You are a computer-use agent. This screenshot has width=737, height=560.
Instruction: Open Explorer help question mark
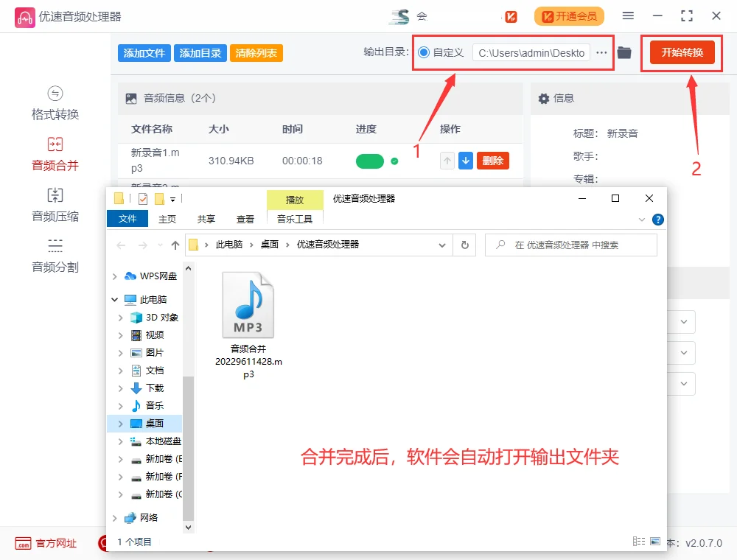pyautogui.click(x=658, y=220)
